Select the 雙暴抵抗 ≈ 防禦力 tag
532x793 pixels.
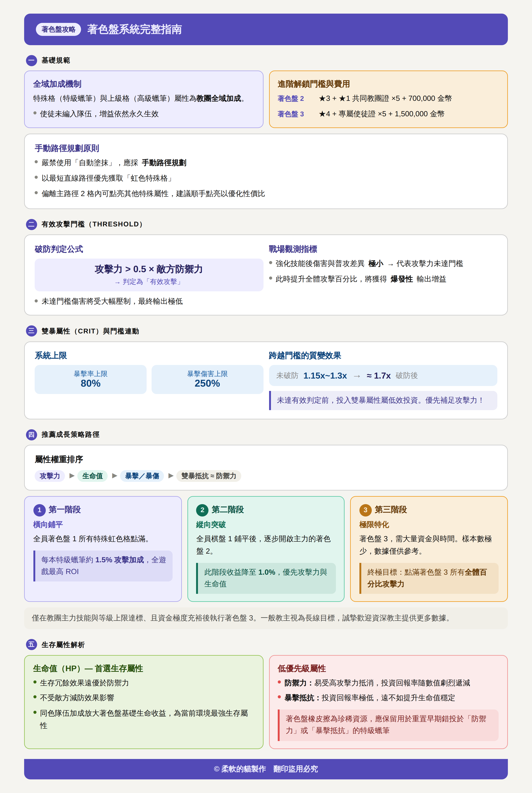coord(208,476)
